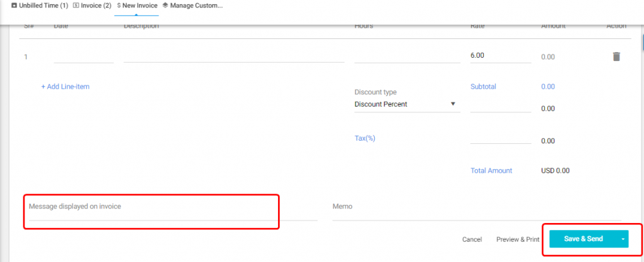Click + Add Line-item link
The image size is (644, 262).
pos(65,87)
